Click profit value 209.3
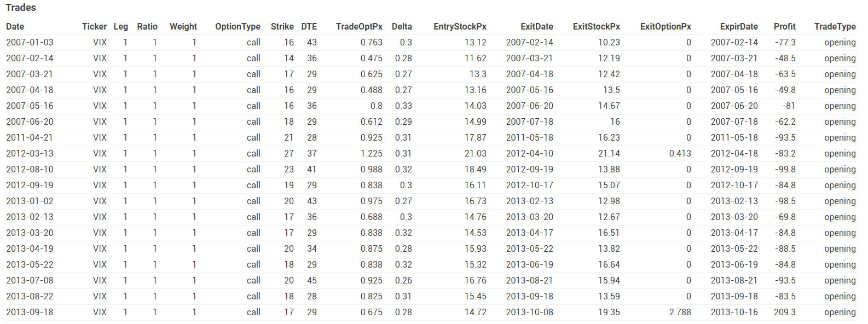This screenshot has height=324, width=868. click(x=785, y=312)
